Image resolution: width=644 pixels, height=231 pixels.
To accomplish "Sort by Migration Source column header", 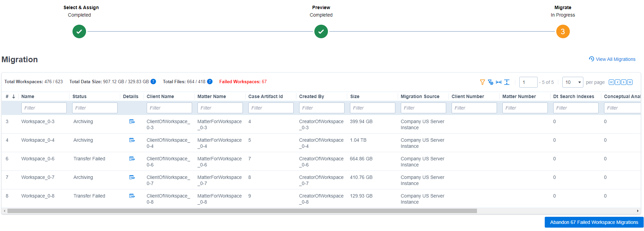I will tap(420, 96).
